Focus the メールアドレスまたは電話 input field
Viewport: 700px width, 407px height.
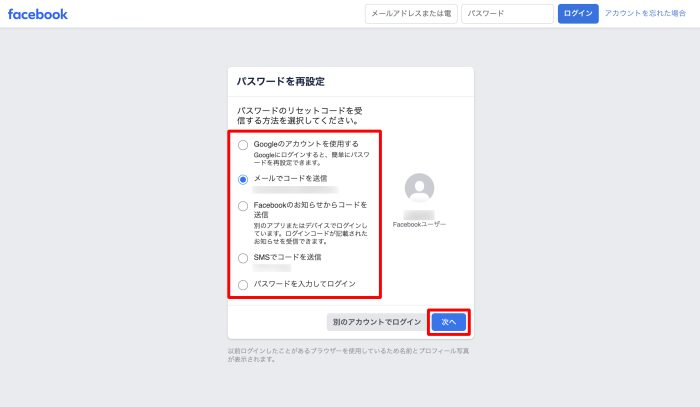(x=411, y=14)
